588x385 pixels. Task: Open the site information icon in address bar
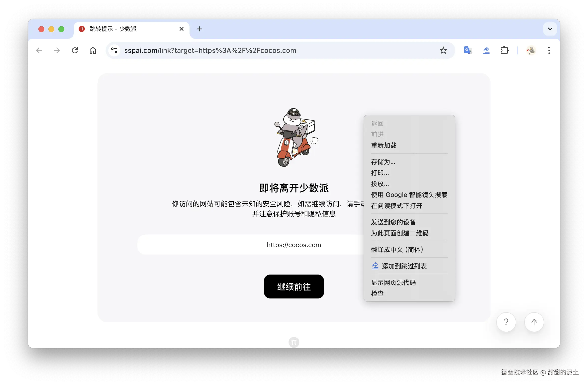coord(114,50)
